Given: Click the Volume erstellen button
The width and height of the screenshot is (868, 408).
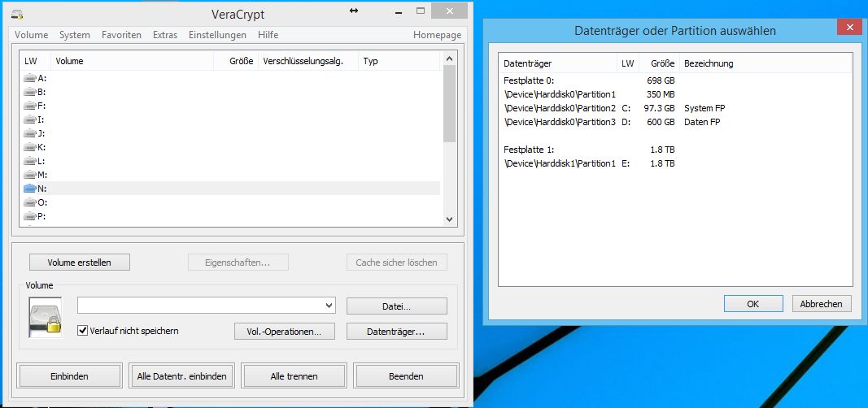Looking at the screenshot, I should point(79,262).
